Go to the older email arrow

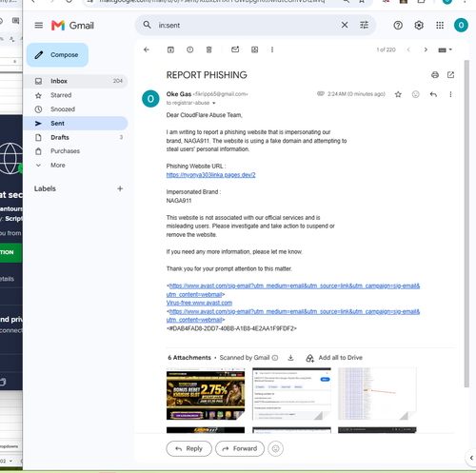tap(426, 49)
